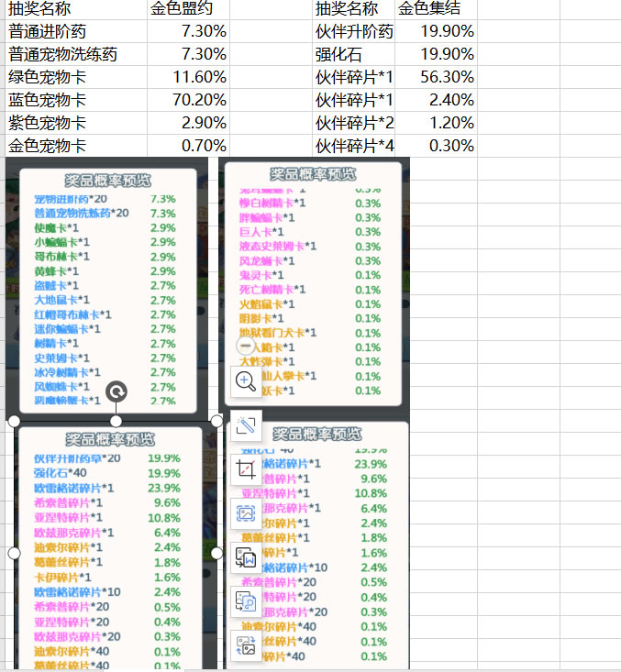Select the 金色盟约 header cell
The height and width of the screenshot is (672, 621).
[188, 8]
